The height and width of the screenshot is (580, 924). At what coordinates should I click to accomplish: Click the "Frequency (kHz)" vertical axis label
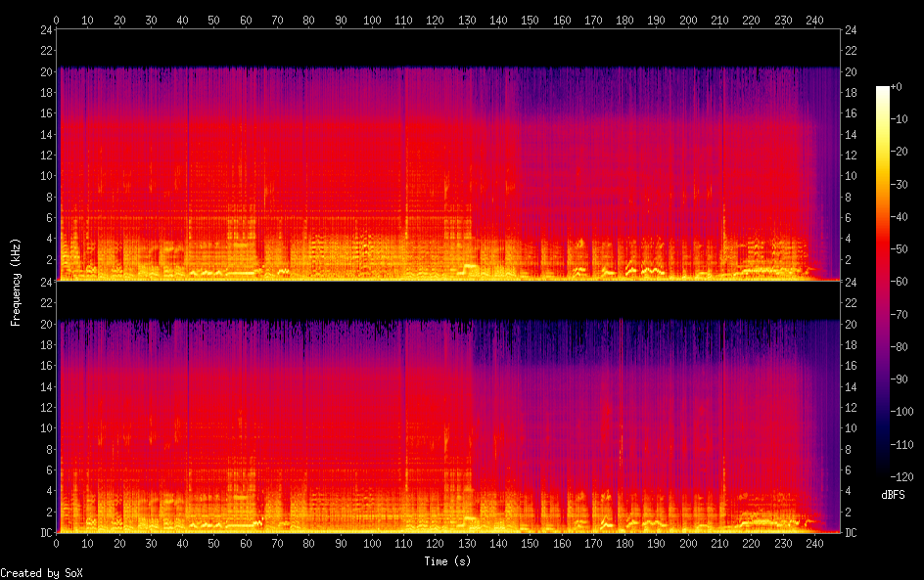[x=17, y=281]
